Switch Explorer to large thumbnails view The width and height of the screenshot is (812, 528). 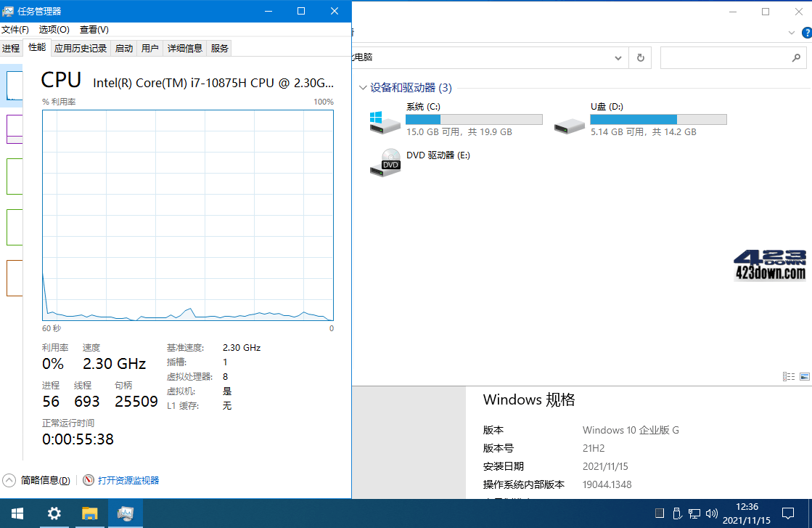click(x=804, y=376)
